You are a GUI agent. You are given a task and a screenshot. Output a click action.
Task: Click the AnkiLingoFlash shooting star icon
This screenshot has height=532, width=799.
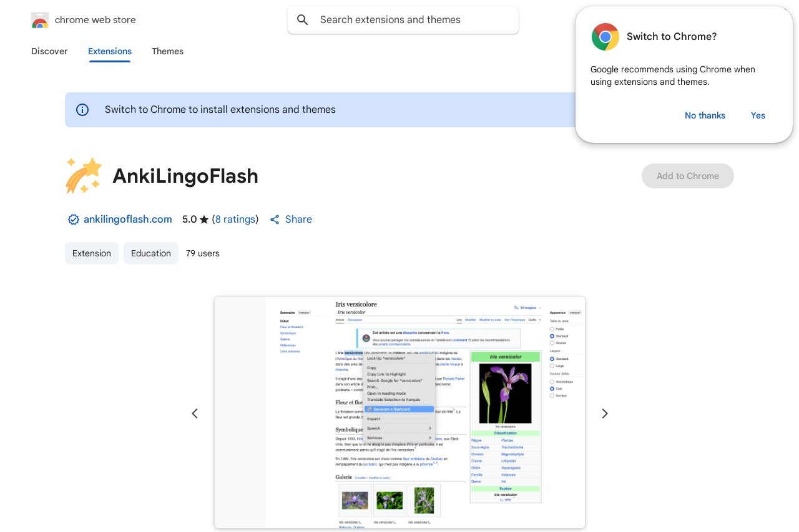coord(84,176)
